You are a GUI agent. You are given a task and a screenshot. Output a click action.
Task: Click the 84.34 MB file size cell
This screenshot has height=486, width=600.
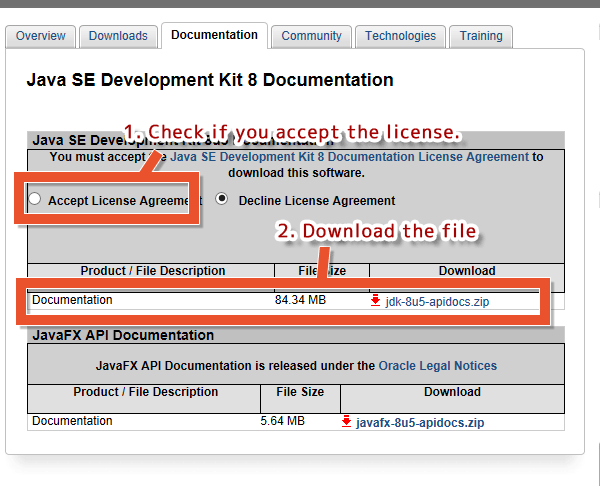click(300, 300)
